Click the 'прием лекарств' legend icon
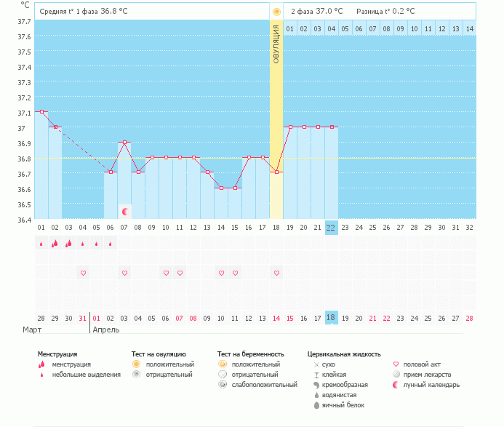This screenshot has height=427, width=504. (396, 374)
